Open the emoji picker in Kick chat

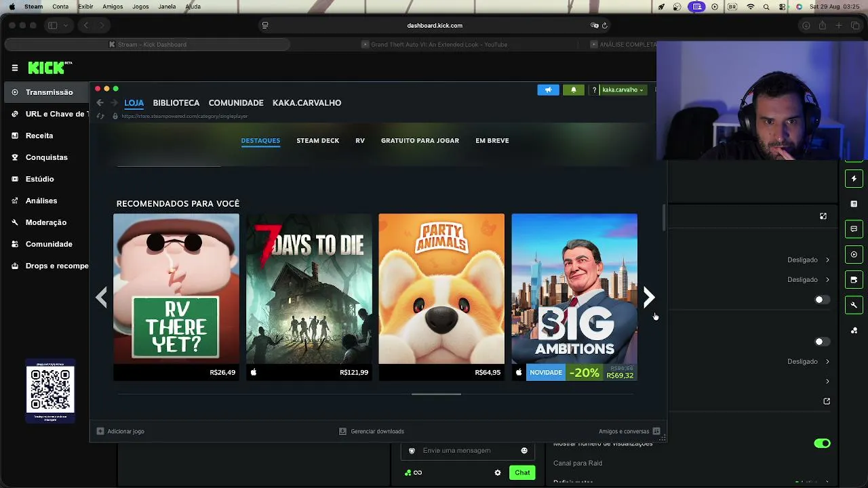(x=524, y=451)
